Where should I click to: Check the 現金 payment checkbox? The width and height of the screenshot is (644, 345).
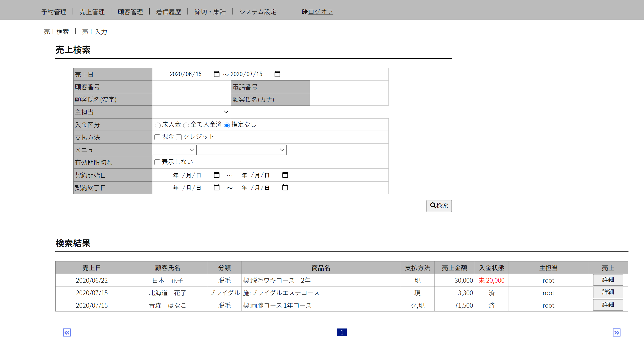coord(157,137)
